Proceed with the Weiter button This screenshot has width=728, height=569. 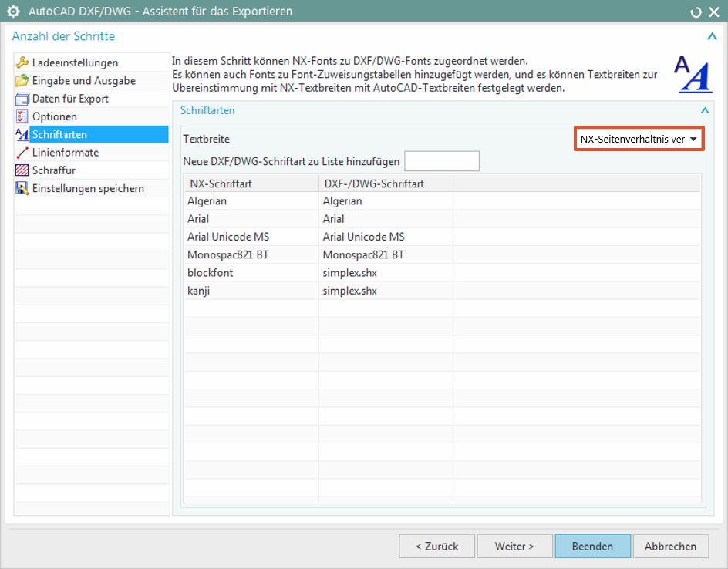(514, 546)
